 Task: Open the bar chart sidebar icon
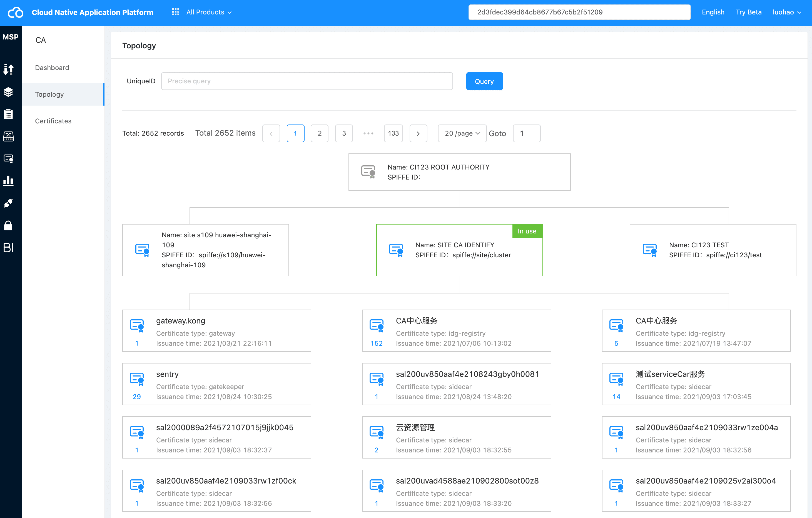(x=8, y=181)
